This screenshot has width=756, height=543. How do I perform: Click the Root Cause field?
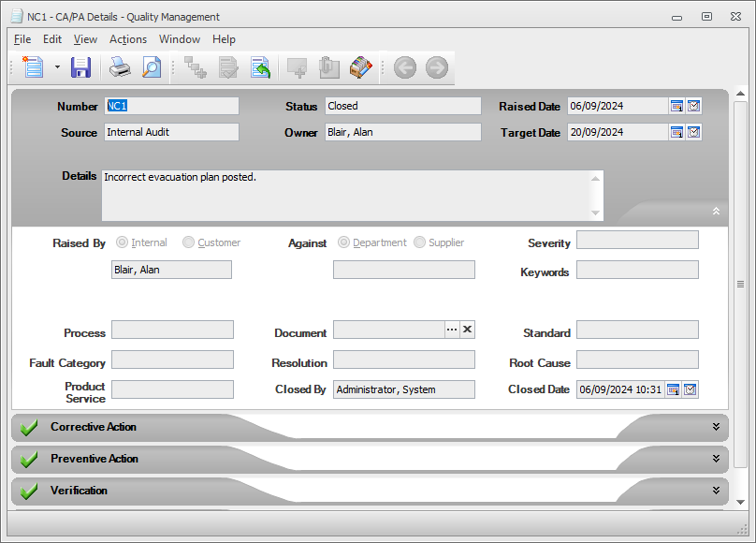click(637, 360)
